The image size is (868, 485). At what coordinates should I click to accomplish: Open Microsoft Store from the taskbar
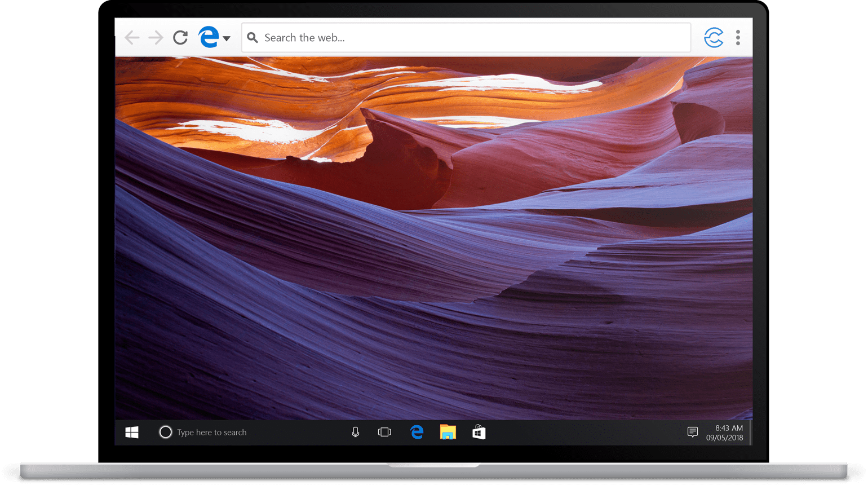point(479,433)
